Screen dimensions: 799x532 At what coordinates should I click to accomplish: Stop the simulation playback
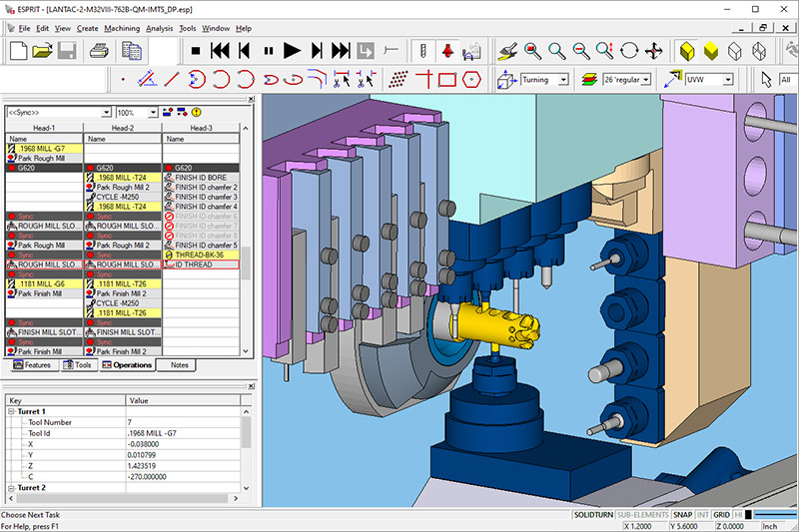[x=194, y=50]
